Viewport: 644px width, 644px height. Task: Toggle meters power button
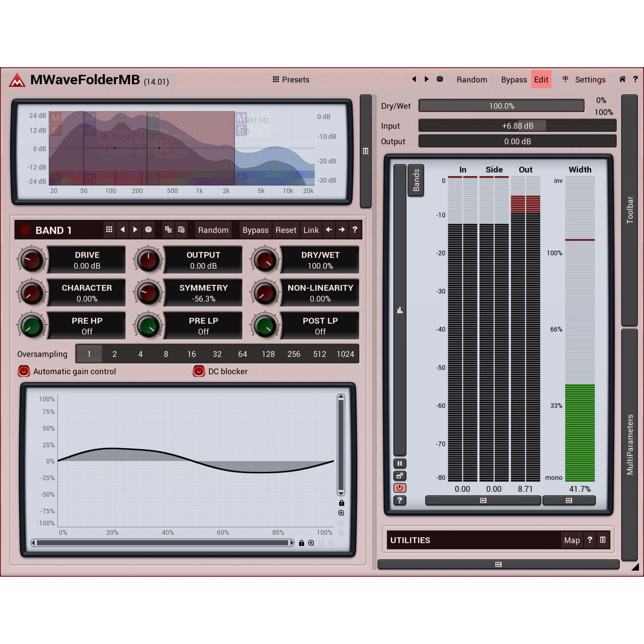point(400,488)
